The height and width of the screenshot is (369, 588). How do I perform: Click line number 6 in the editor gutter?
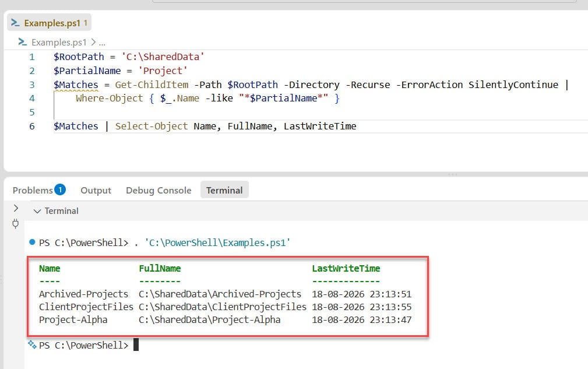click(x=32, y=126)
